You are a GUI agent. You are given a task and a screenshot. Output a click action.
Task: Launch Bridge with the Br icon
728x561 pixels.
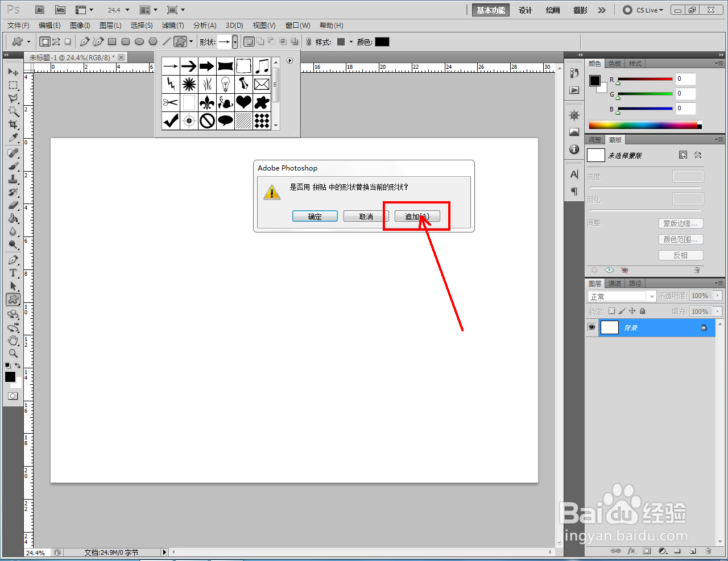point(39,10)
